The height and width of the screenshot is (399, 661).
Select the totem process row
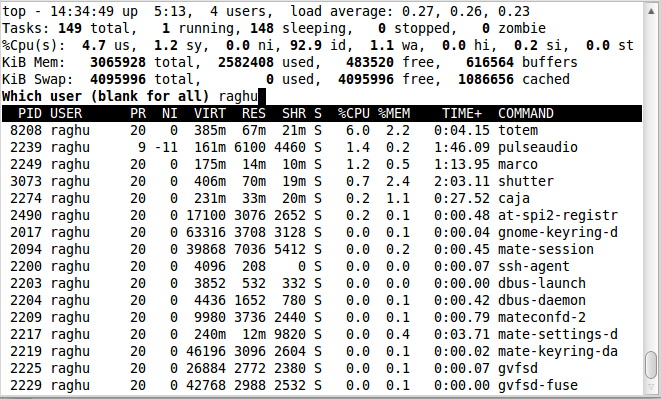(322, 130)
